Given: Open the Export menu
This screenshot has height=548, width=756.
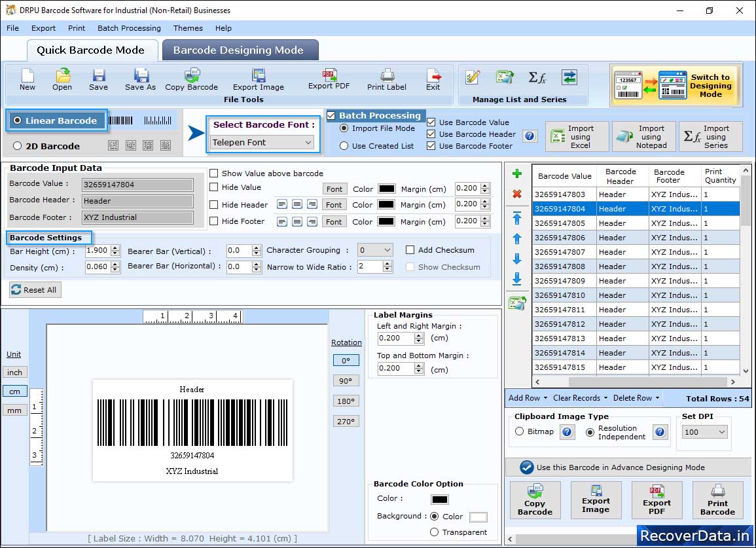Looking at the screenshot, I should (x=43, y=28).
